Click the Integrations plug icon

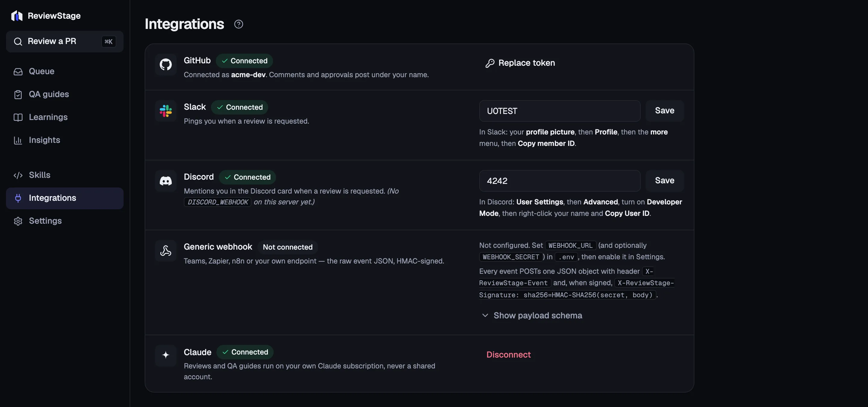click(x=18, y=198)
